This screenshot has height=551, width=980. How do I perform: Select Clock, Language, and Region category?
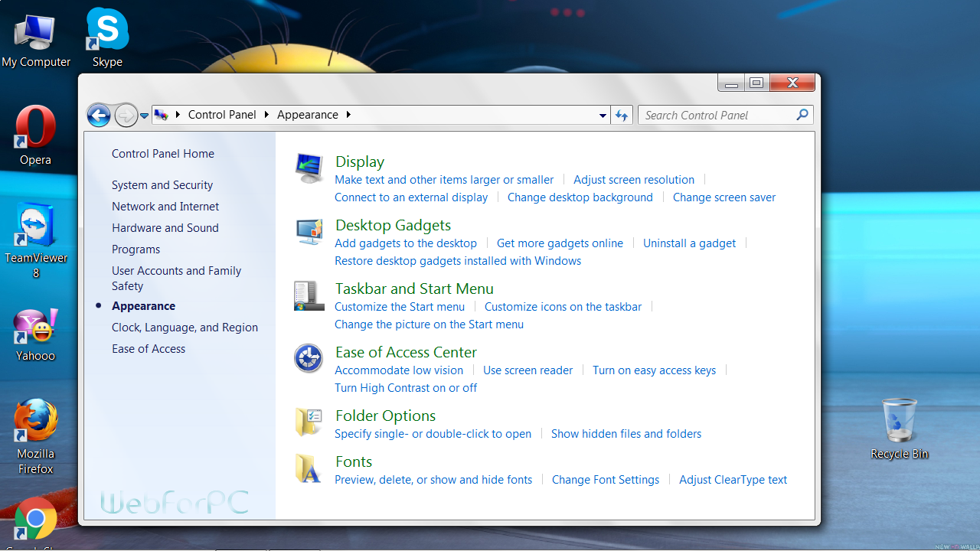point(185,327)
